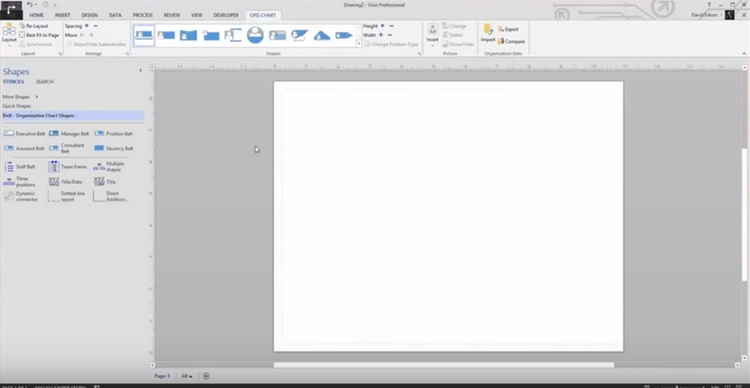Decrease shape Width with the minus button
750x388 pixels.
pos(389,35)
